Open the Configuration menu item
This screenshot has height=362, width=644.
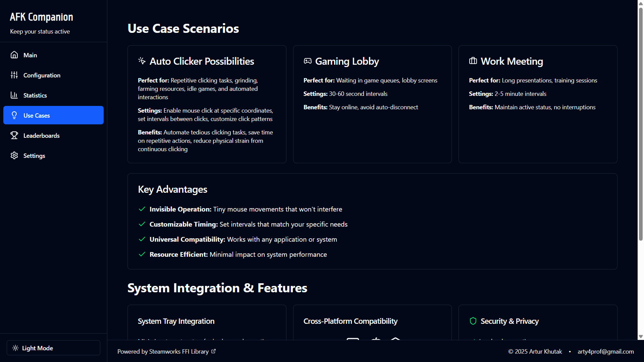[x=42, y=75]
